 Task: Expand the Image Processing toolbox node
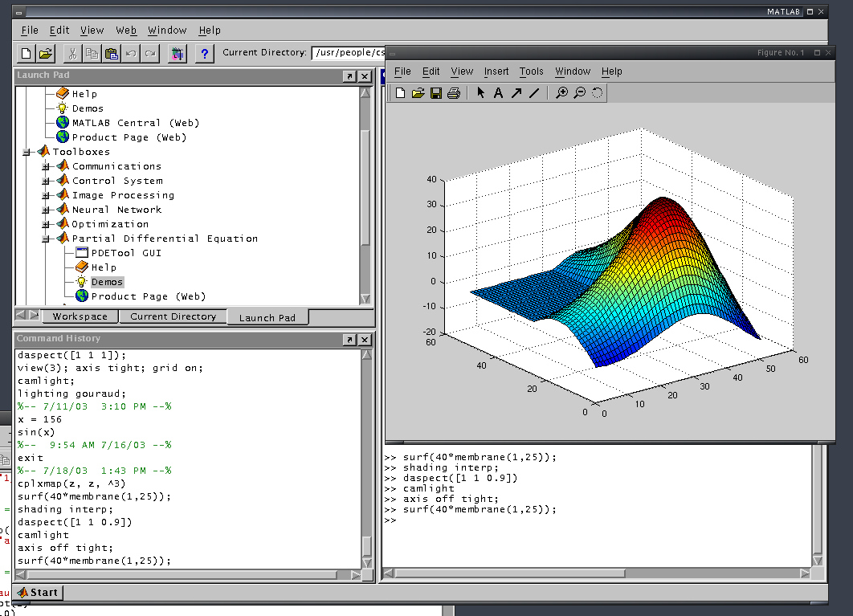click(x=46, y=195)
